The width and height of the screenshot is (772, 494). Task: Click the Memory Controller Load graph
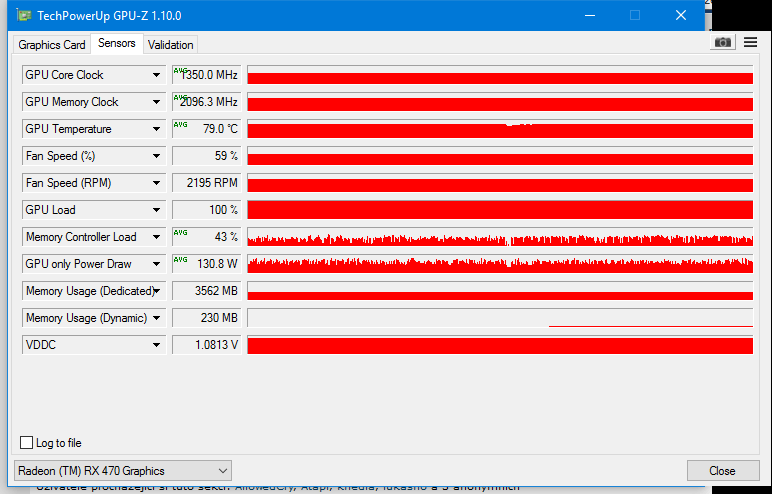pos(500,237)
